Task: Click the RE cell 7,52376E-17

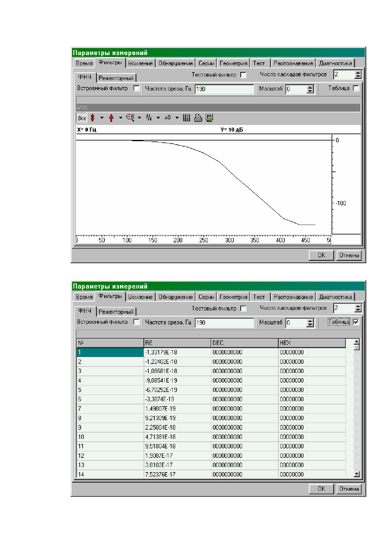Action: (177, 474)
